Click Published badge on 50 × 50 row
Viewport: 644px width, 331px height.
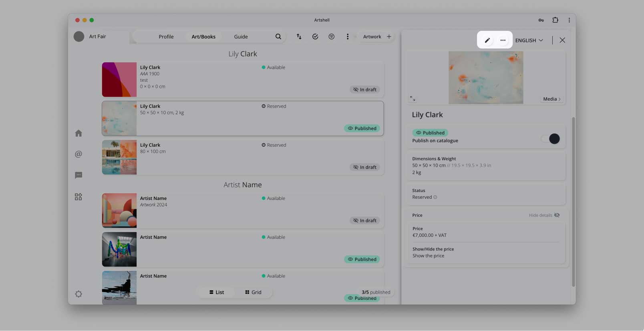click(x=362, y=128)
